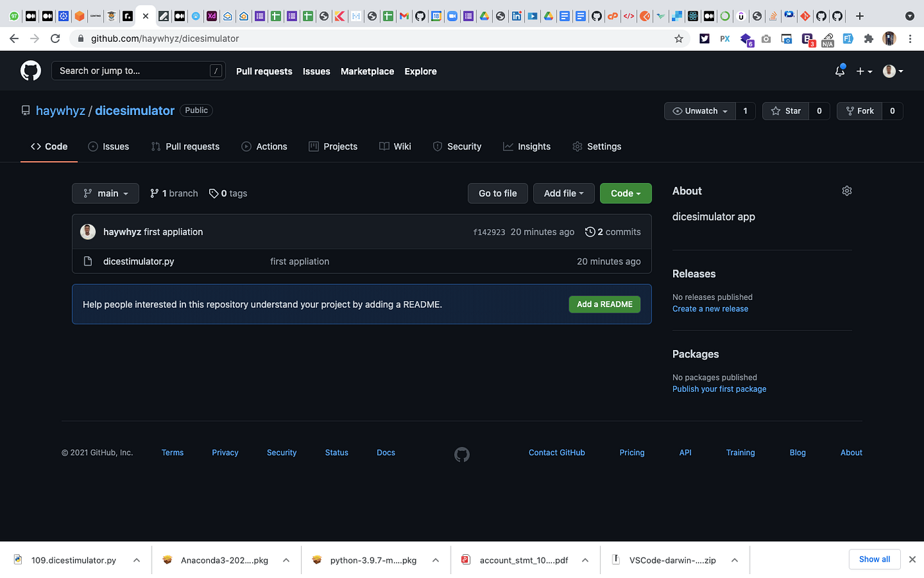Open the green Code dropdown

click(x=626, y=194)
